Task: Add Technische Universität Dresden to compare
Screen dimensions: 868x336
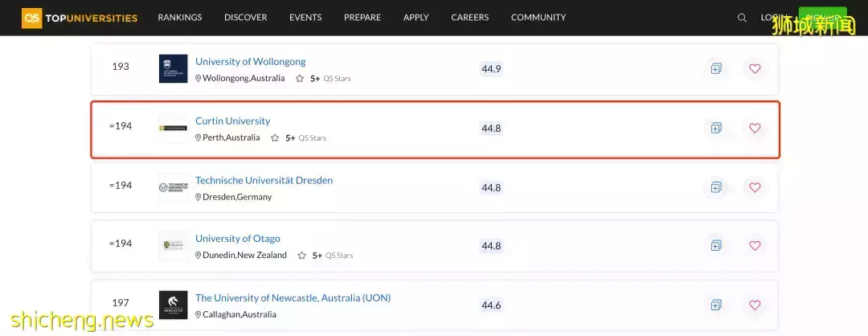Action: click(x=716, y=187)
